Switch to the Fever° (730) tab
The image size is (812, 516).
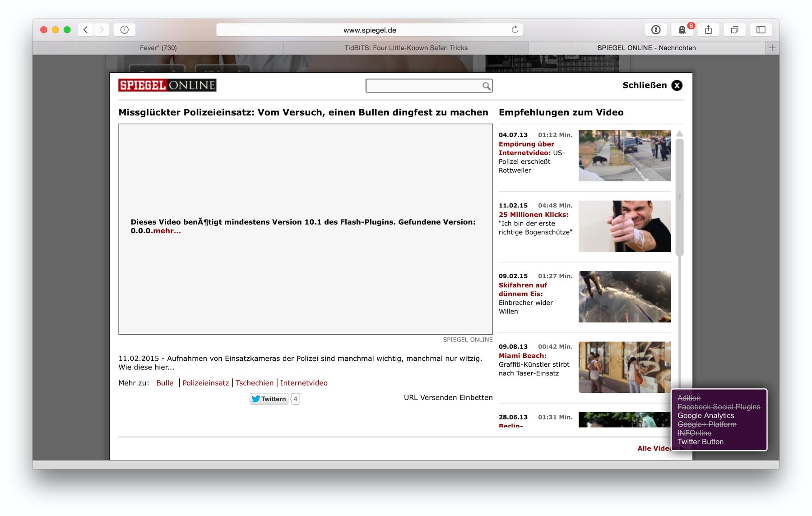tap(158, 48)
